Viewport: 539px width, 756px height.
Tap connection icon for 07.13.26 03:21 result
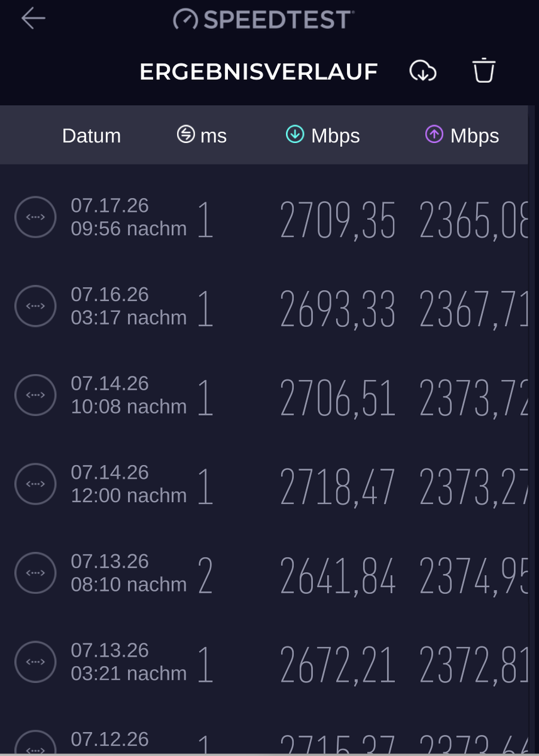35,661
